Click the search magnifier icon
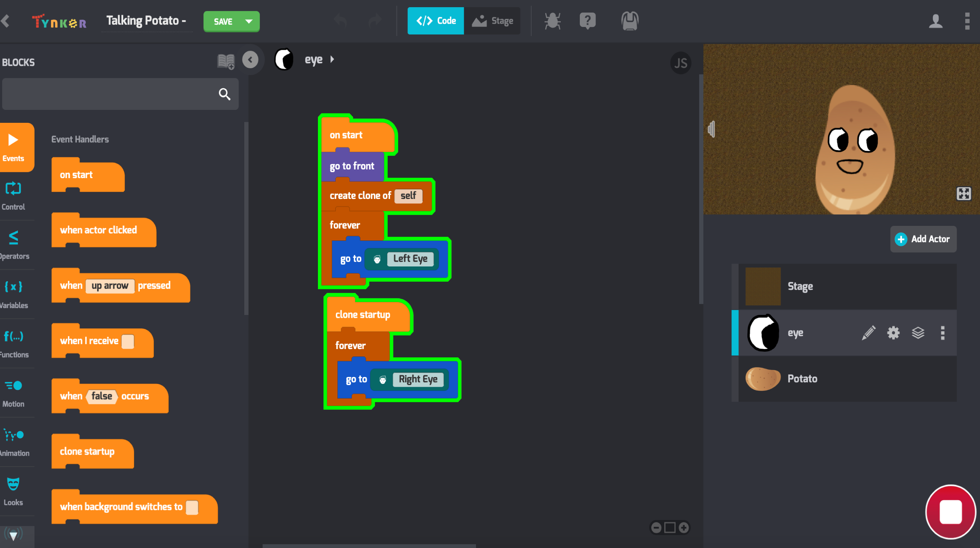The height and width of the screenshot is (548, 980). click(x=225, y=94)
